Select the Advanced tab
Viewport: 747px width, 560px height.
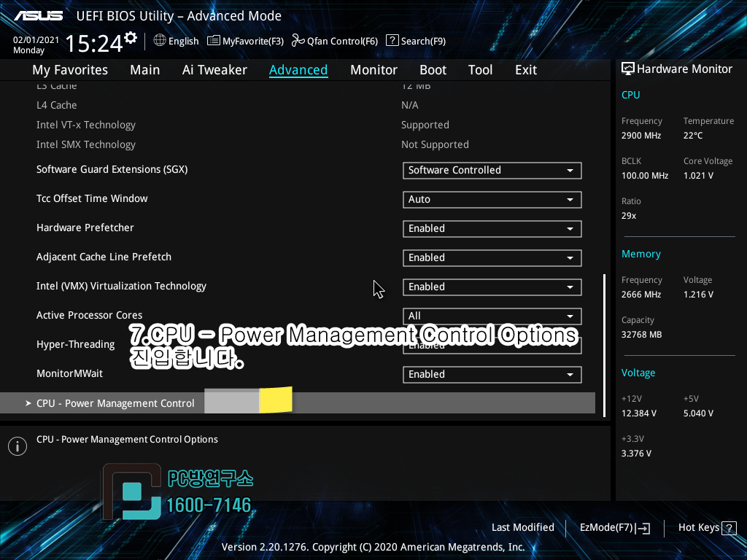(298, 70)
